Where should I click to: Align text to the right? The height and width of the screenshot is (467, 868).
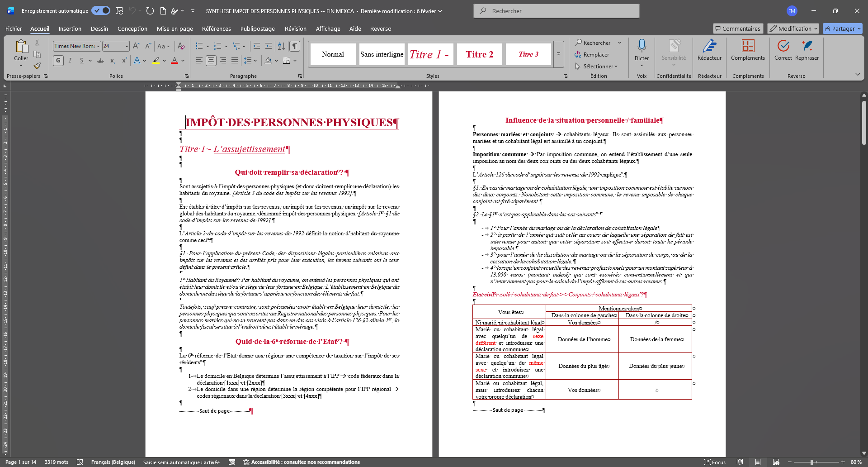point(223,61)
